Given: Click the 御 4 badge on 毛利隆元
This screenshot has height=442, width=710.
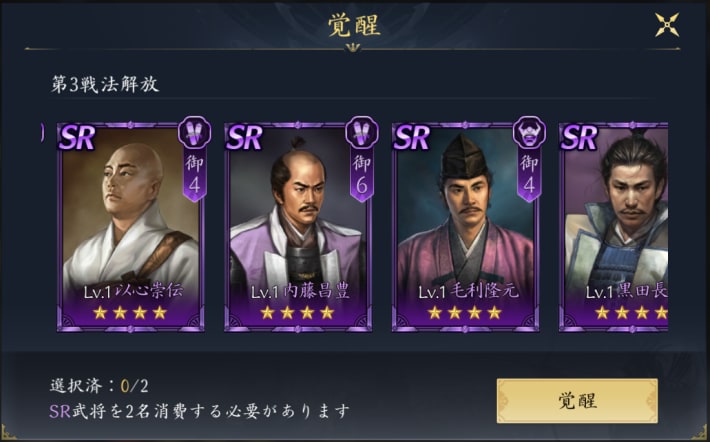Looking at the screenshot, I should (x=529, y=175).
